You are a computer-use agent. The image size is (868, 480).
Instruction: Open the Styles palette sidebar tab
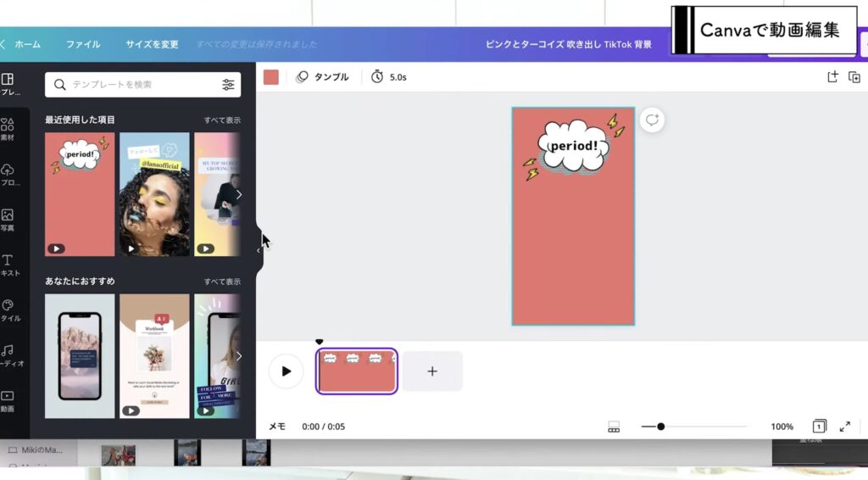click(8, 310)
